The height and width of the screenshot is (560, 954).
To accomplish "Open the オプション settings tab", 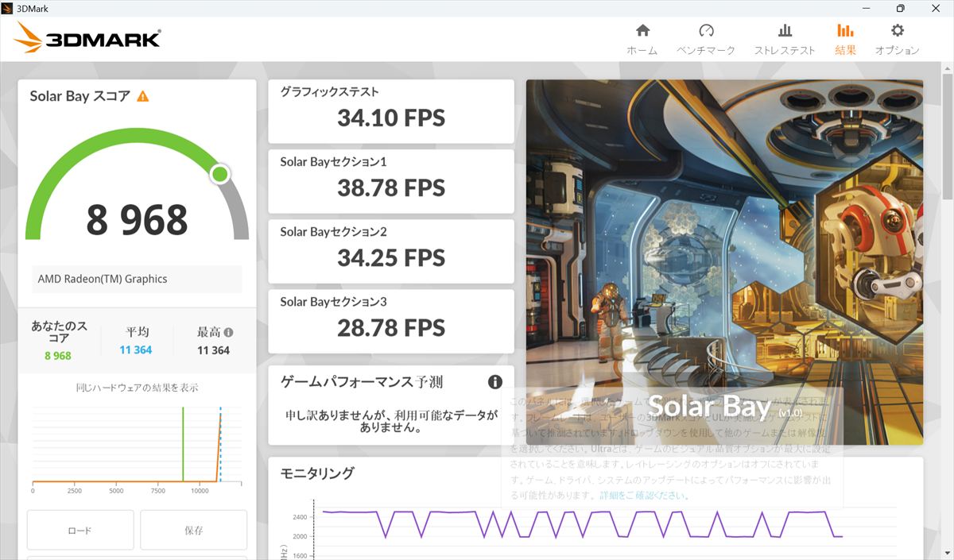I will click(x=898, y=40).
